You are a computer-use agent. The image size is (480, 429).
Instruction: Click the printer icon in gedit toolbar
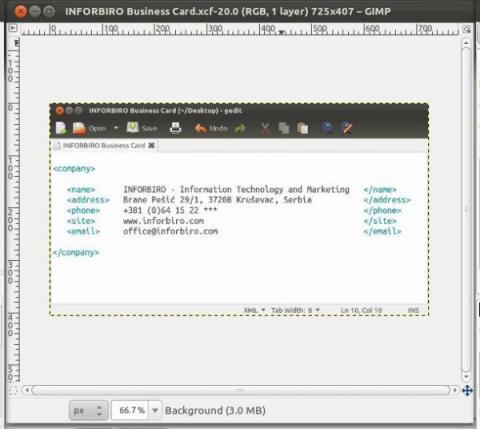tap(175, 128)
